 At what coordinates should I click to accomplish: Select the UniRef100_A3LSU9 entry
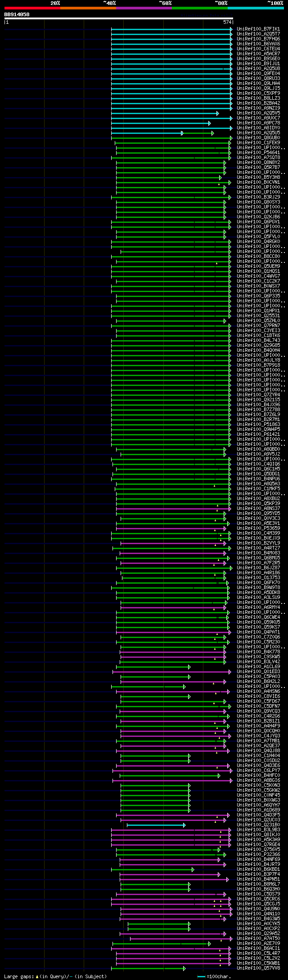coord(258,597)
